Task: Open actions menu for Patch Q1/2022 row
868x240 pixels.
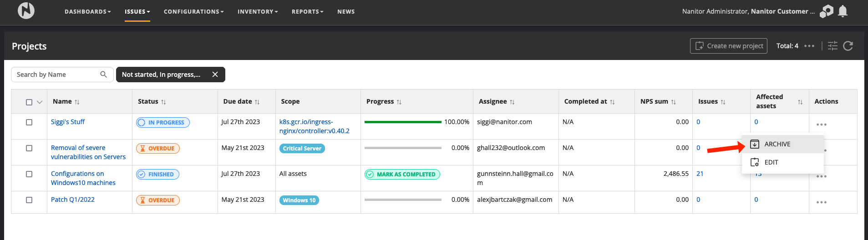Action: [821, 202]
